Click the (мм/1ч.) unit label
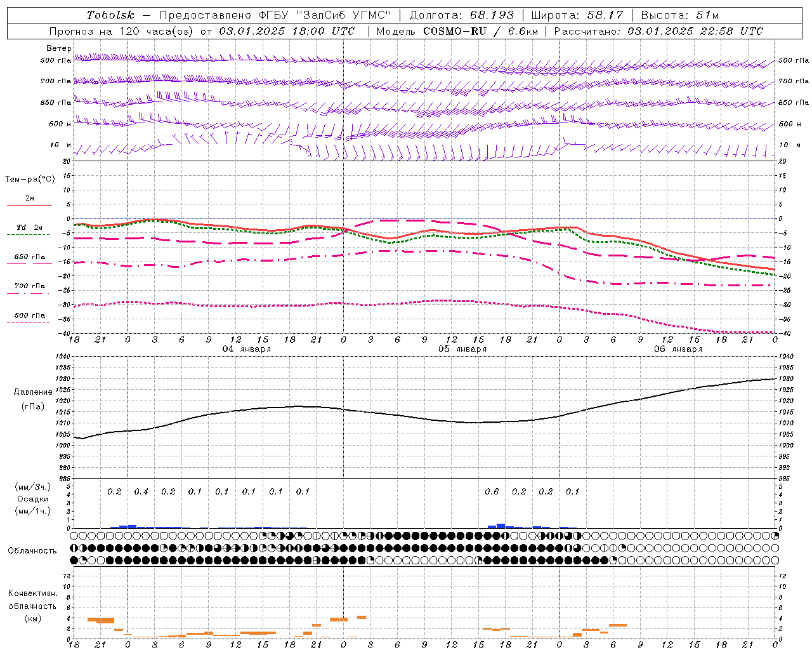 (33, 510)
